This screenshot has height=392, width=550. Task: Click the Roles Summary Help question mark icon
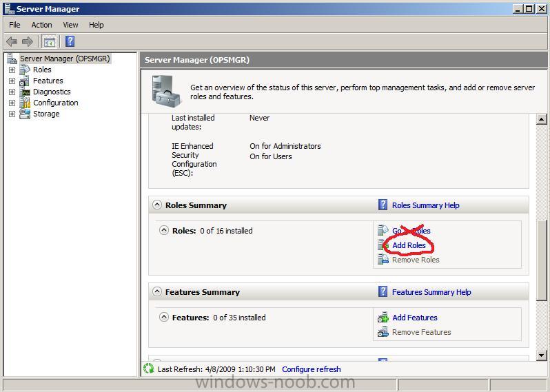pyautogui.click(x=383, y=205)
